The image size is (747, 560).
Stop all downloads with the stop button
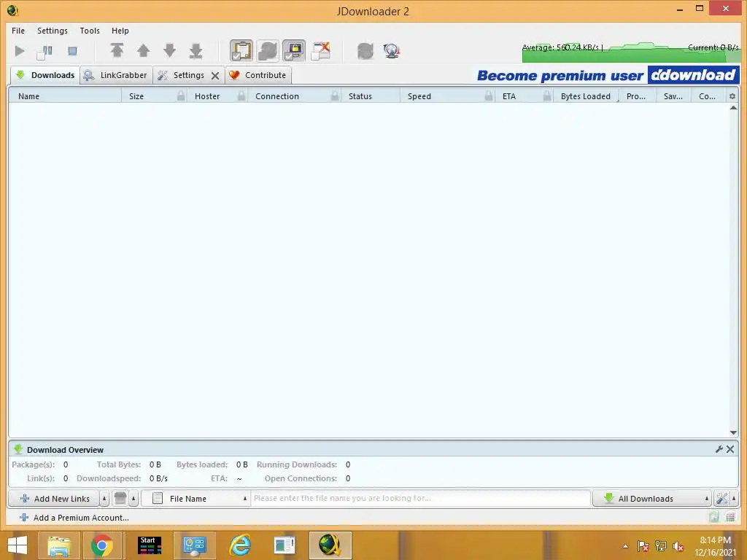coord(72,51)
